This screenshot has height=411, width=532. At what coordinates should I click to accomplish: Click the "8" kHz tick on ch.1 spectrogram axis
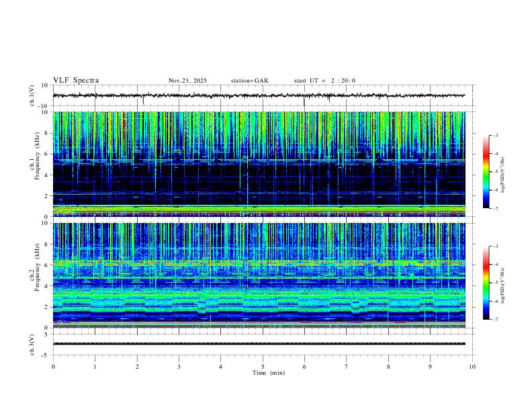coord(46,133)
